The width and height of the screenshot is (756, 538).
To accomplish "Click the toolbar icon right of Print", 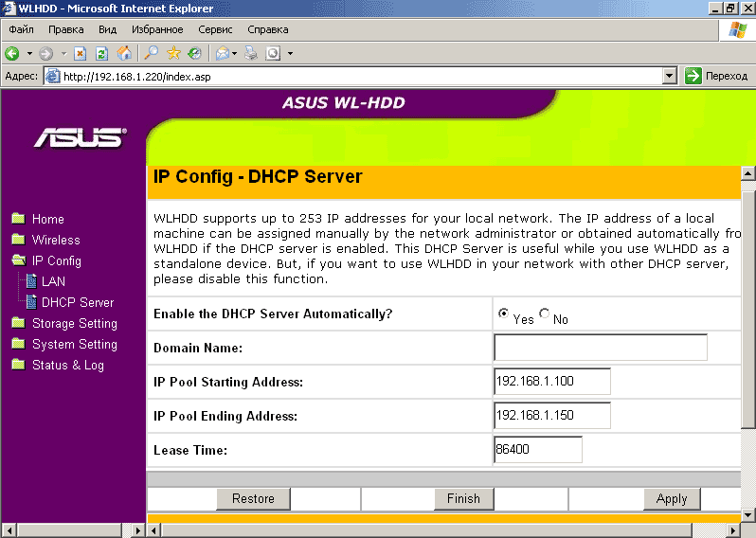I will click(x=273, y=53).
